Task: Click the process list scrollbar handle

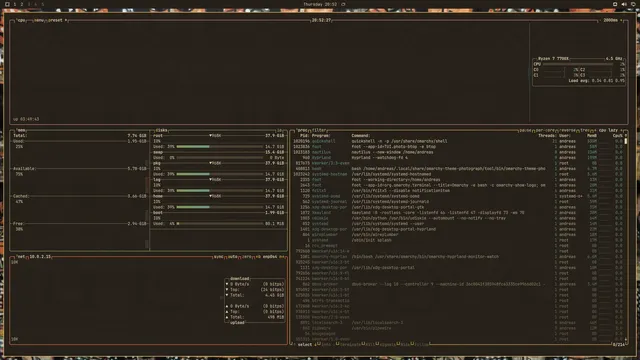Action: pos(626,141)
